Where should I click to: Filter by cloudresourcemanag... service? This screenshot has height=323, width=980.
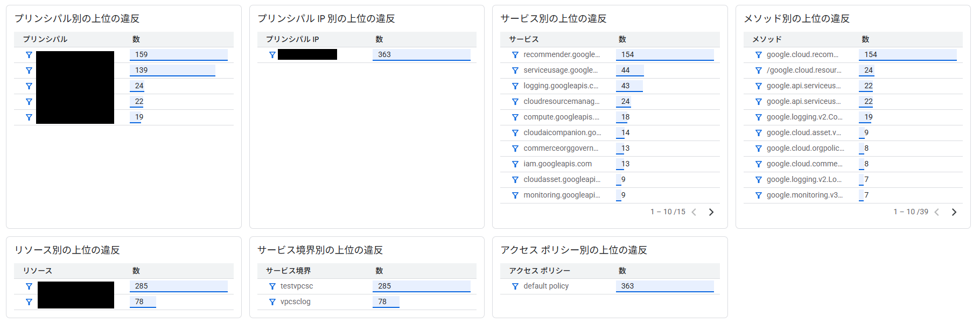tap(515, 102)
